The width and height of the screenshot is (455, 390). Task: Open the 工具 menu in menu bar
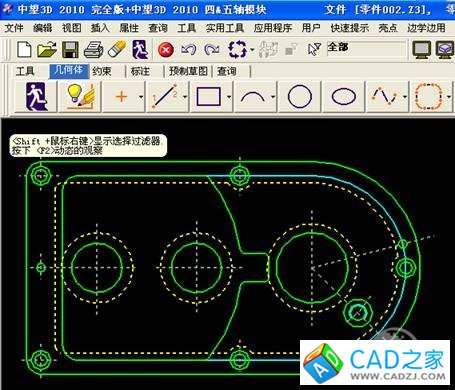pos(186,28)
